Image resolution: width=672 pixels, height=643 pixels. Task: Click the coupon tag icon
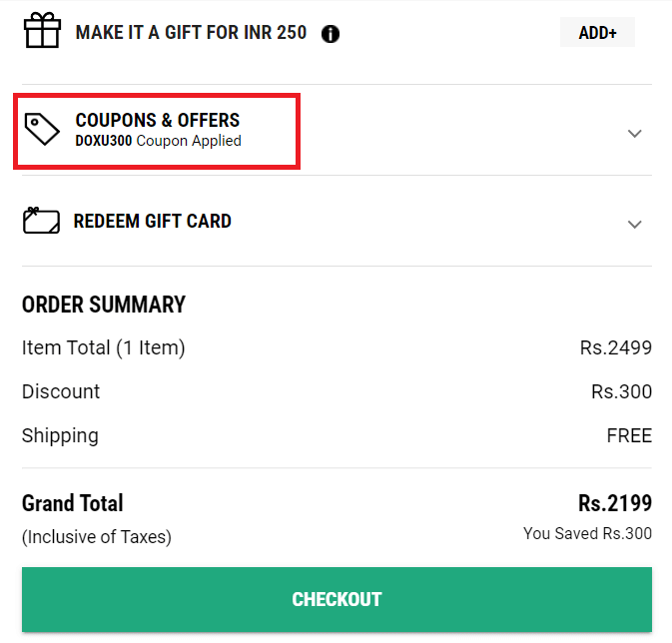pyautogui.click(x=42, y=130)
